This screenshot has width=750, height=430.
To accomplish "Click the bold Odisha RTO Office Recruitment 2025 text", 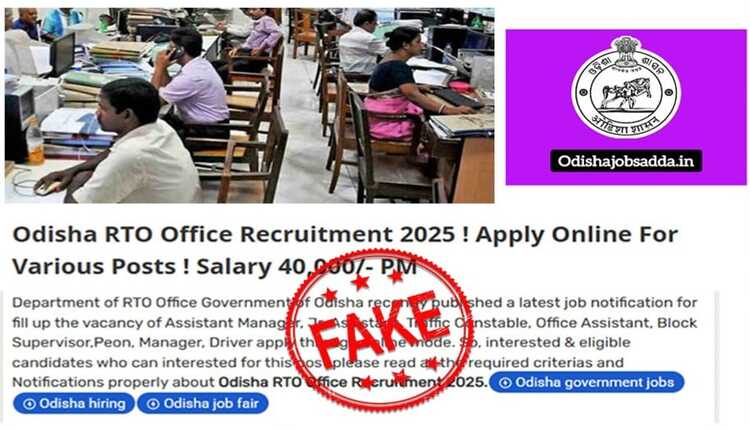I will [353, 382].
